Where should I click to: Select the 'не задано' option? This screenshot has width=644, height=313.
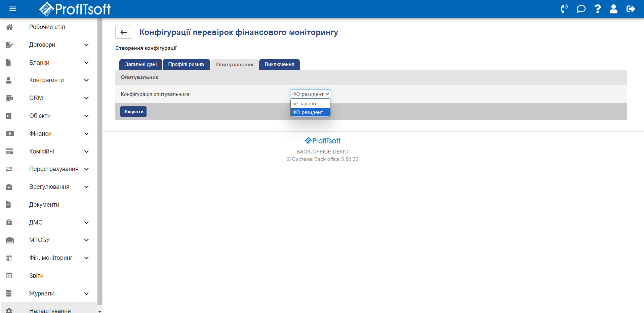click(x=310, y=104)
